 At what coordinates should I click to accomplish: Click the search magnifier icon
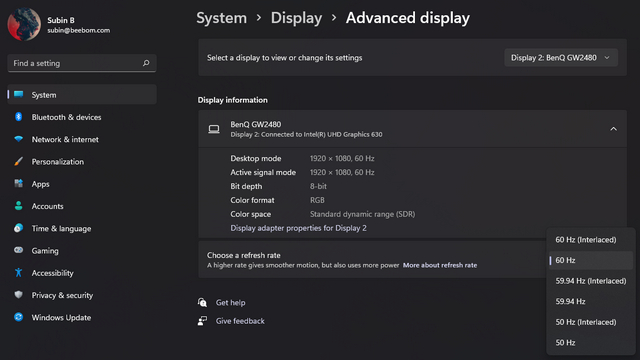click(146, 63)
